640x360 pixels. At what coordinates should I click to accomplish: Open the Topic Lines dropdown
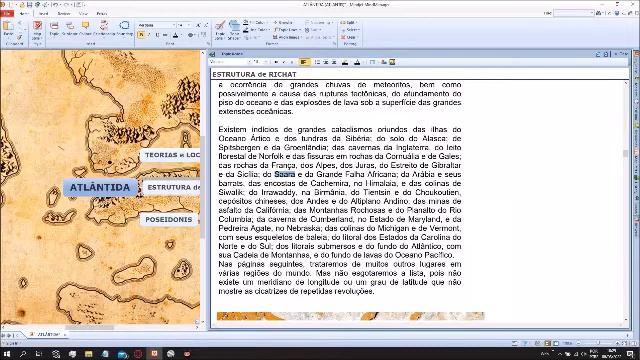point(287,30)
